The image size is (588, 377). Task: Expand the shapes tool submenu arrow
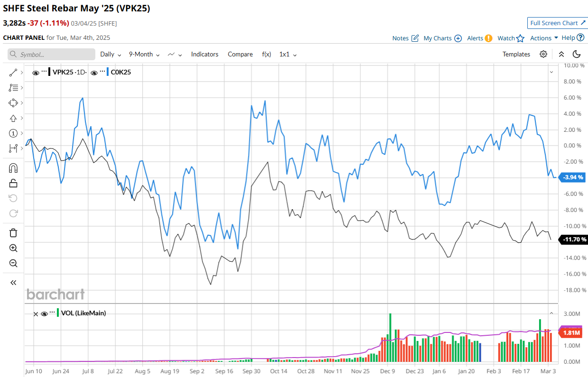[22, 103]
